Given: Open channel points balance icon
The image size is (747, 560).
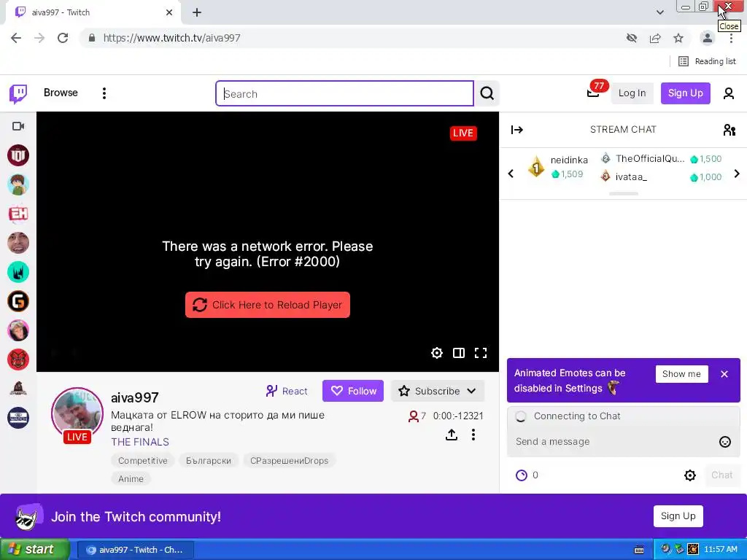Looking at the screenshot, I should (522, 475).
